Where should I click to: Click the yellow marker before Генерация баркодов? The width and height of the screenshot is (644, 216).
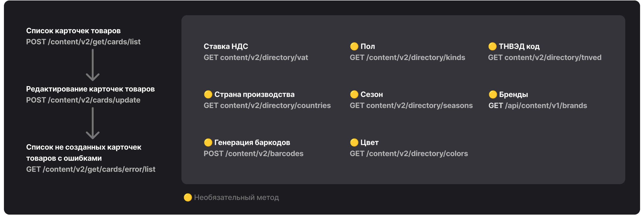pyautogui.click(x=208, y=143)
